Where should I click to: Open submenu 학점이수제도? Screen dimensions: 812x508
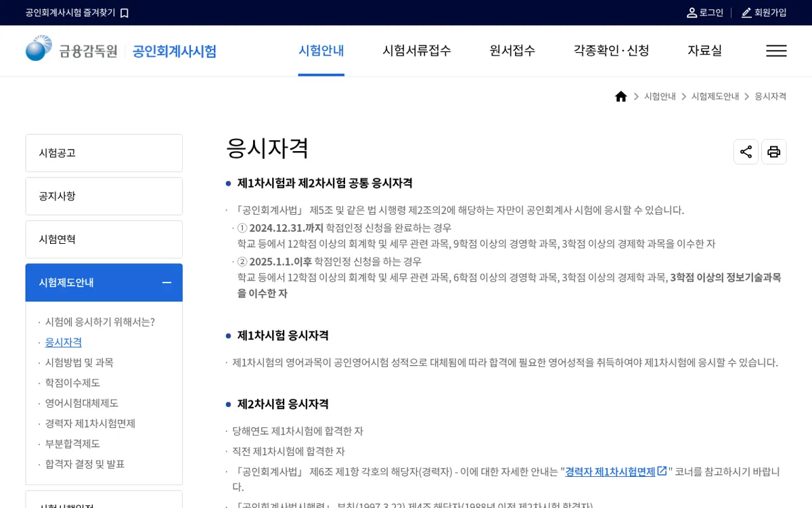pos(72,383)
